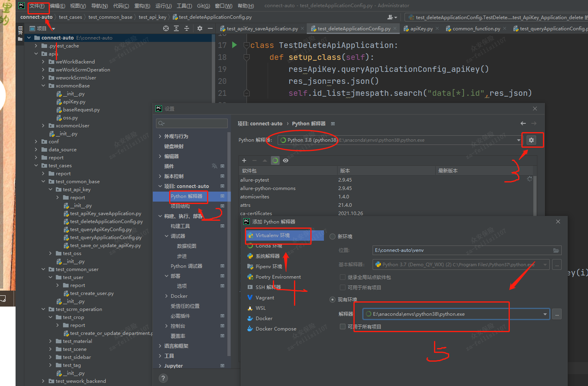Expand 编辑器 in Settings tree
Viewport: 588px width, 386px height.
coord(160,156)
